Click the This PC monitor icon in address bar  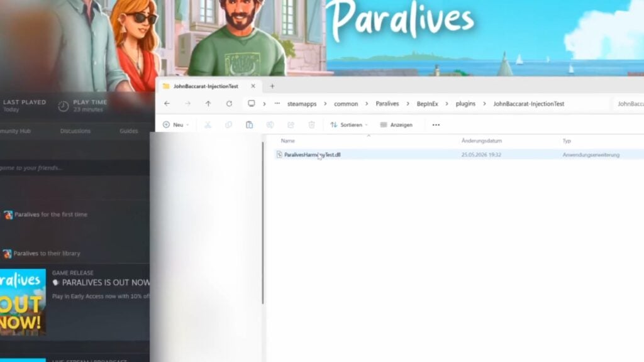coord(252,104)
